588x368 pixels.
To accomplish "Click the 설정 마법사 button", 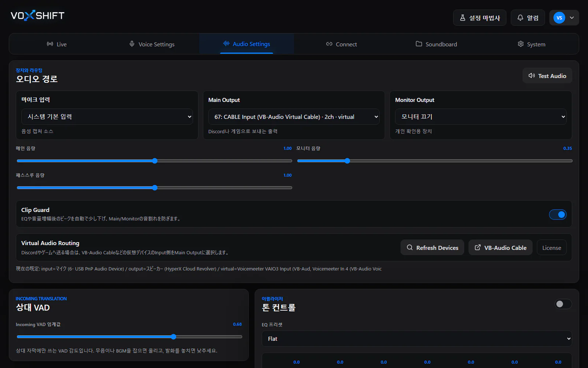I will coord(480,18).
